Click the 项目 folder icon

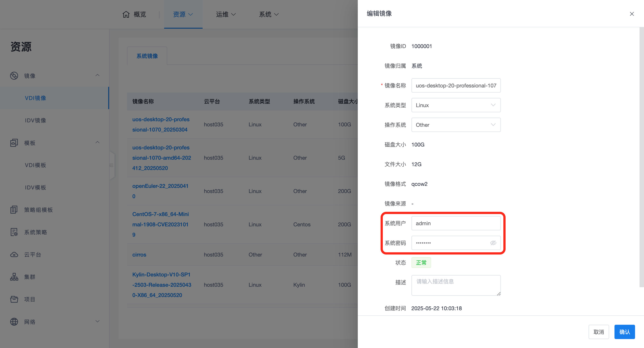pos(14,299)
